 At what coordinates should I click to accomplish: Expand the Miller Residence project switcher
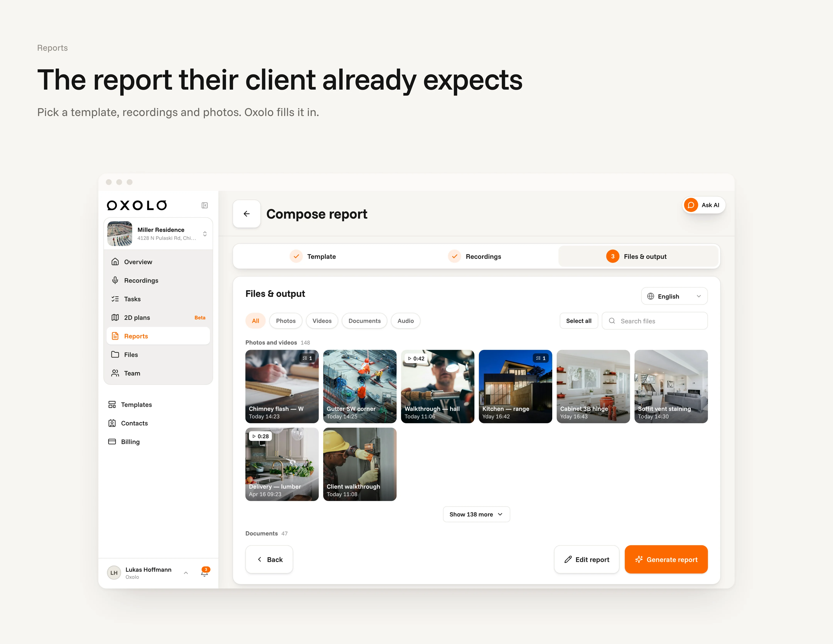click(x=158, y=234)
